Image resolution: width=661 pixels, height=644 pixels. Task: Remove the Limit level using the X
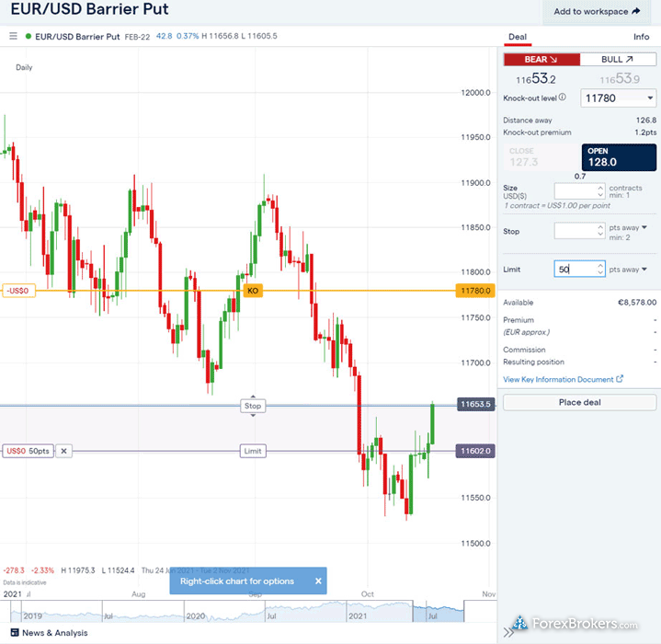tap(63, 451)
